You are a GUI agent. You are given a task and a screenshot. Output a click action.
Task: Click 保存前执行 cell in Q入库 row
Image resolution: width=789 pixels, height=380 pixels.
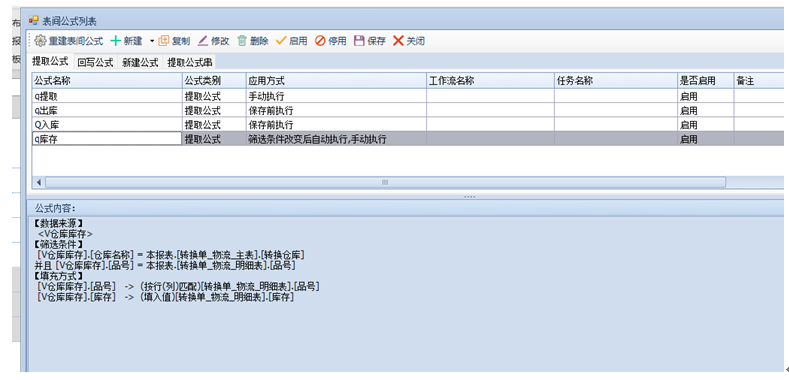pyautogui.click(x=336, y=124)
